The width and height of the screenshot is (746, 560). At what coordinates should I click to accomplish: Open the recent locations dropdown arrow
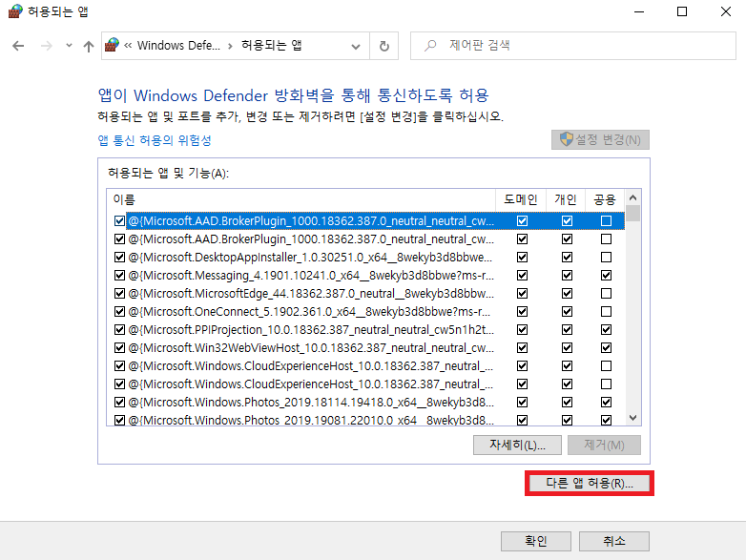[x=69, y=46]
